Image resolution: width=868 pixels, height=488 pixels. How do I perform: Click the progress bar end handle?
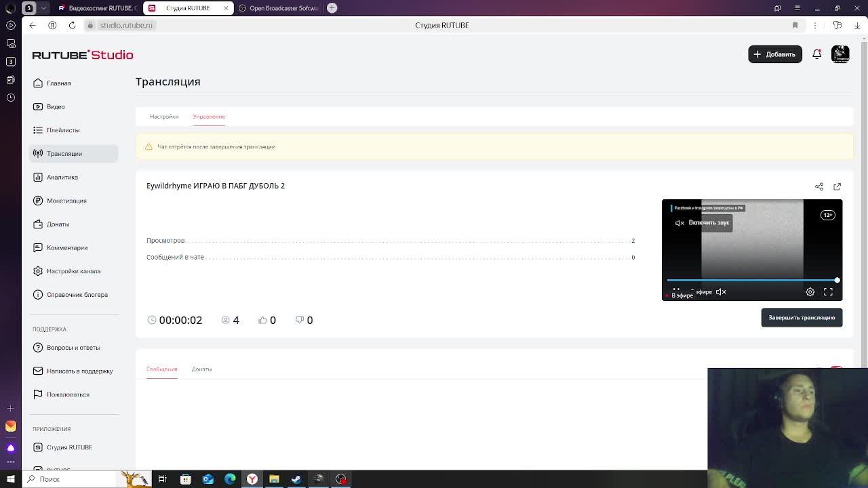[x=837, y=280]
